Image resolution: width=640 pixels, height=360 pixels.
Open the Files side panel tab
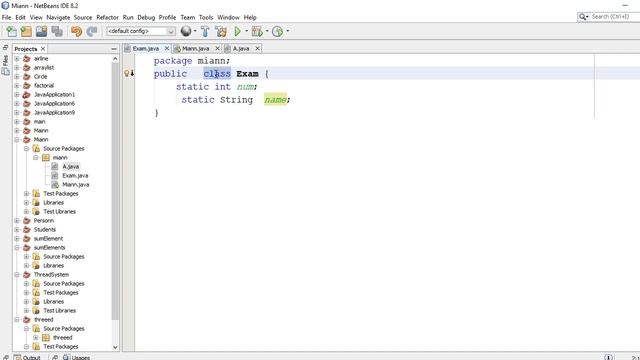coord(5,61)
